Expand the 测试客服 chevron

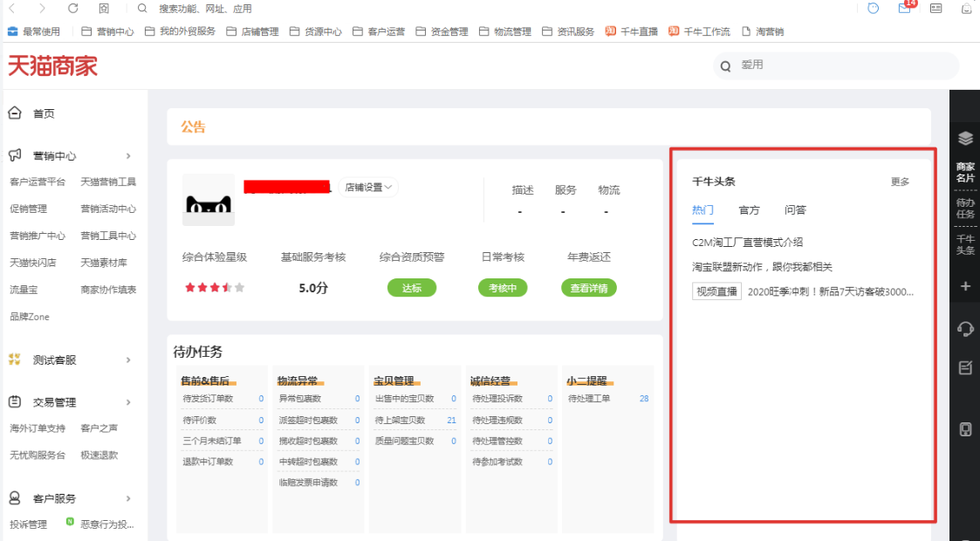click(x=128, y=360)
